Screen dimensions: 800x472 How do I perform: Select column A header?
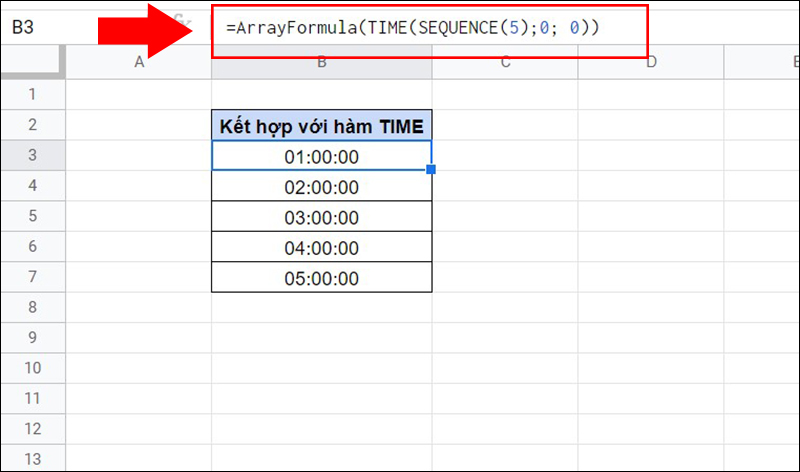click(x=139, y=62)
